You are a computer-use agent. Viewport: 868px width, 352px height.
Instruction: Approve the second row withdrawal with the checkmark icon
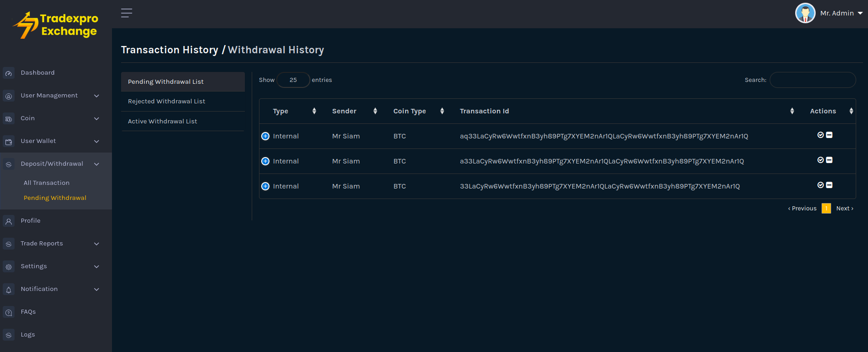coord(820,160)
